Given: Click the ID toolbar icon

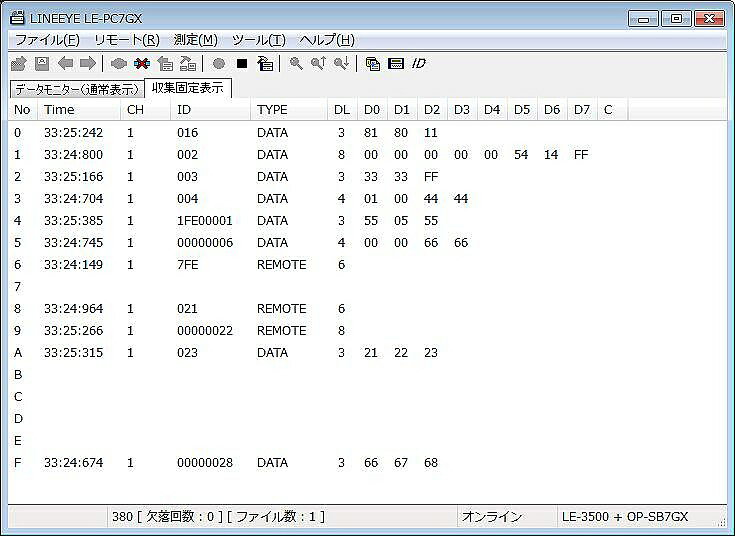Looking at the screenshot, I should pos(419,63).
